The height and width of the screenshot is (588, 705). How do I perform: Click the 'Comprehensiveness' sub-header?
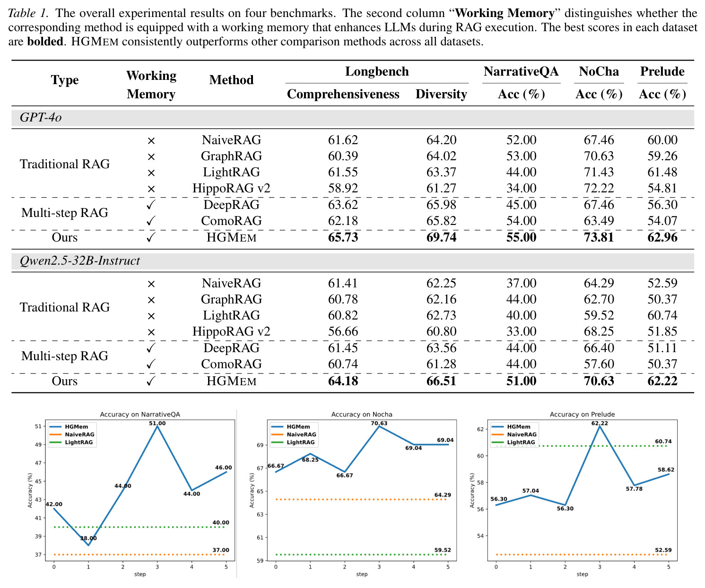point(343,95)
